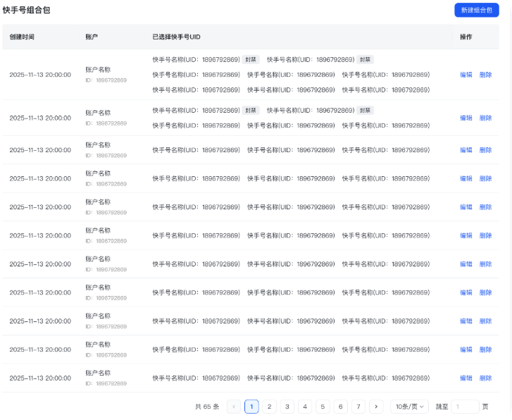This screenshot has height=420, width=512.
Task: Click 删除 for the row with two UID lines
Action: (x=485, y=118)
